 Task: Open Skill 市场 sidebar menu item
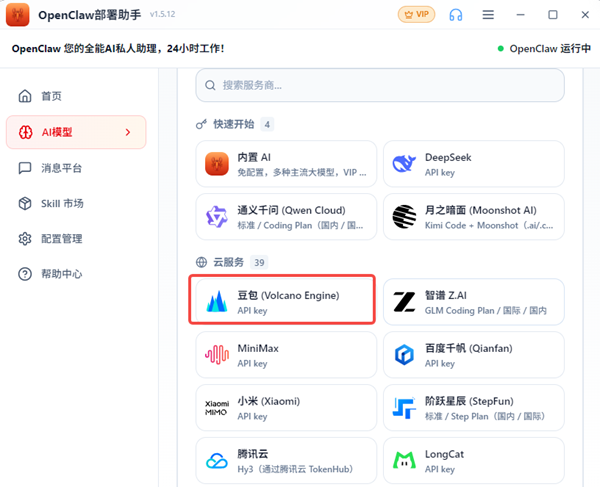(x=76, y=203)
